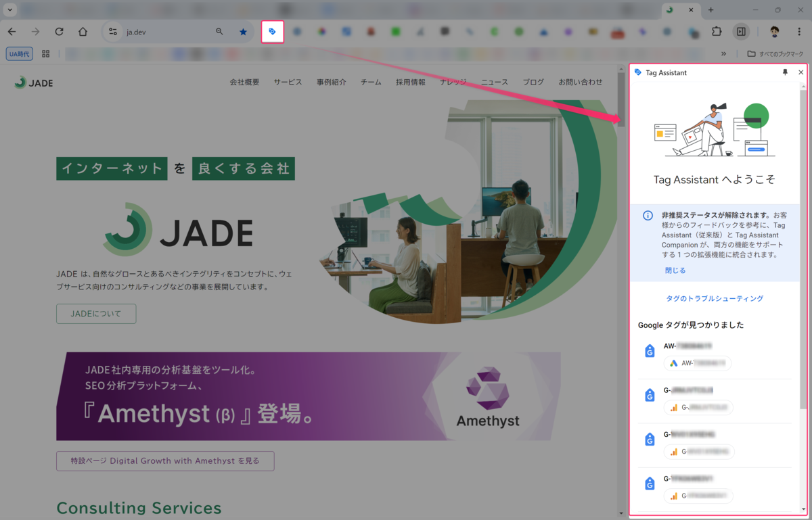Open the Tag Assistant extension icon in toolbar
Viewport: 812px width, 520px height.
[x=272, y=32]
